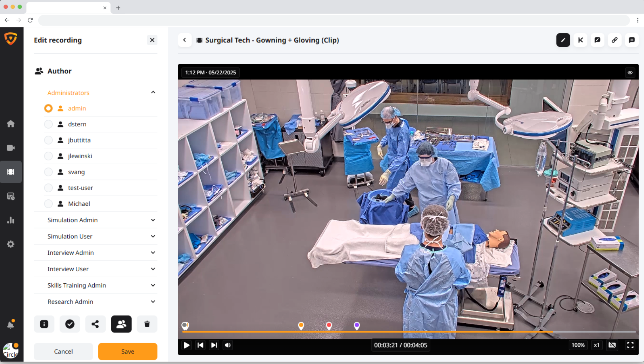Click Cancel in the Edit recording panel
Viewport: 644px width, 364px height.
pos(63,351)
